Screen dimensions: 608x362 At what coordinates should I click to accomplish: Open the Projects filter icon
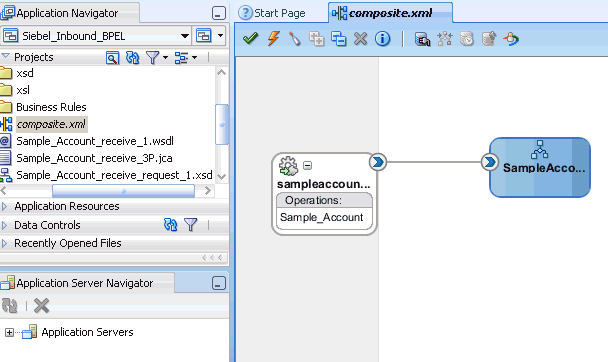pos(152,58)
